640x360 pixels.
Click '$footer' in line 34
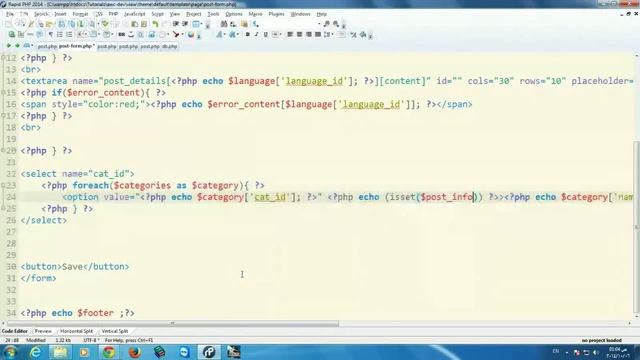[x=96, y=313]
